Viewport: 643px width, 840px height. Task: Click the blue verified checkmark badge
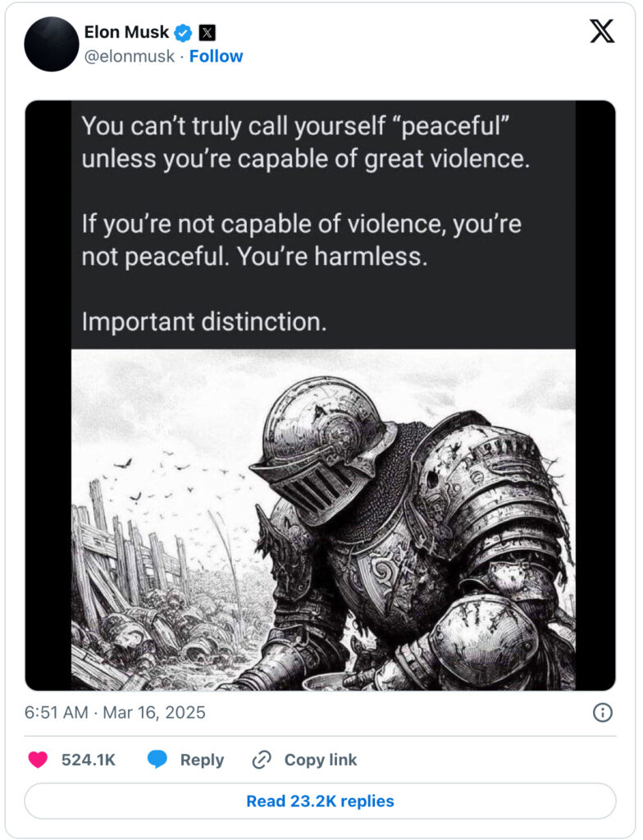pyautogui.click(x=185, y=33)
